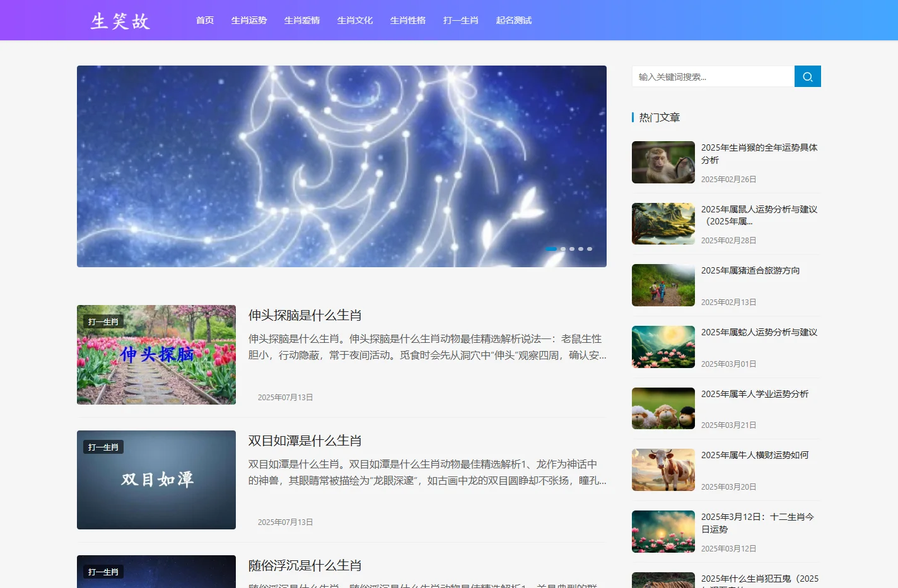Image resolution: width=898 pixels, height=588 pixels.
Task: Open 2025年3月12日：十二生肖今日运势 article
Action: 758,523
